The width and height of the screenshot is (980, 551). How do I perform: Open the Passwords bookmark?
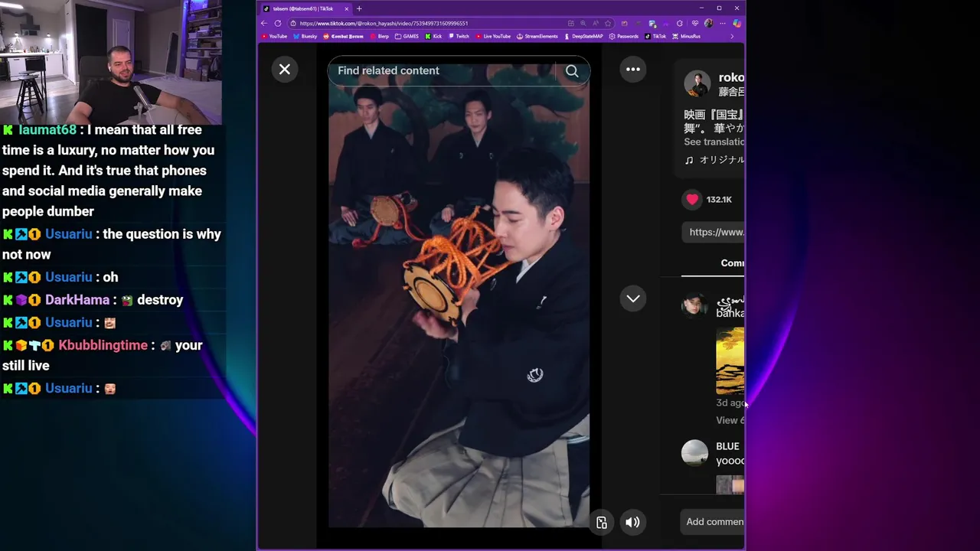623,36
